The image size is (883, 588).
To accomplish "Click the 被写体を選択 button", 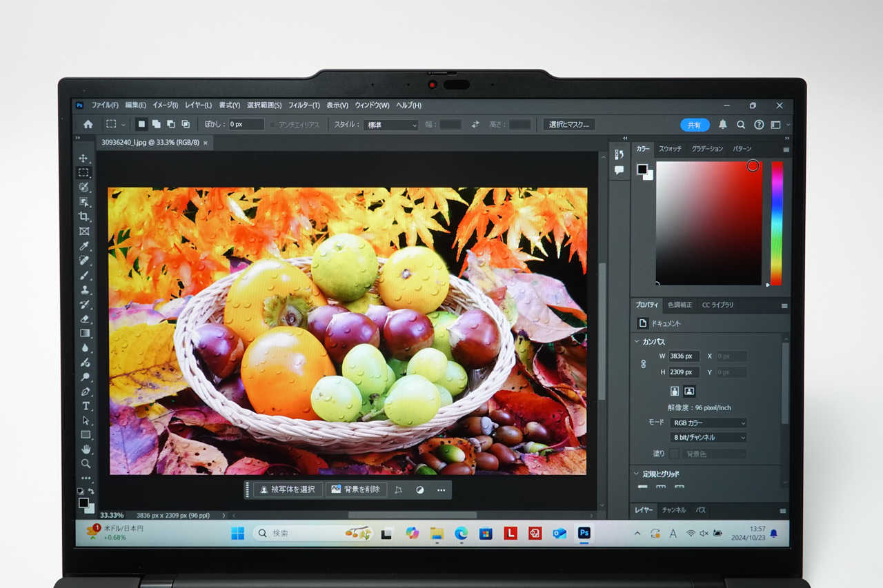I will click(x=288, y=489).
